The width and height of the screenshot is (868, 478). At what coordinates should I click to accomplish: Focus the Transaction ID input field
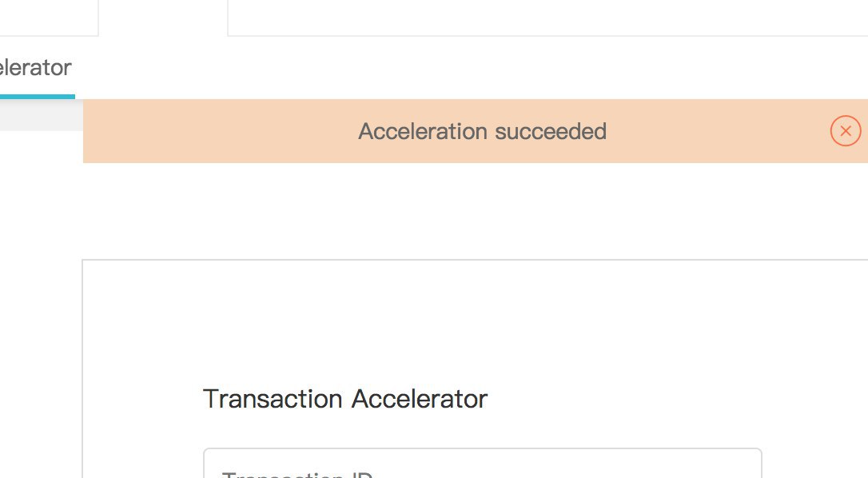[x=482, y=463]
